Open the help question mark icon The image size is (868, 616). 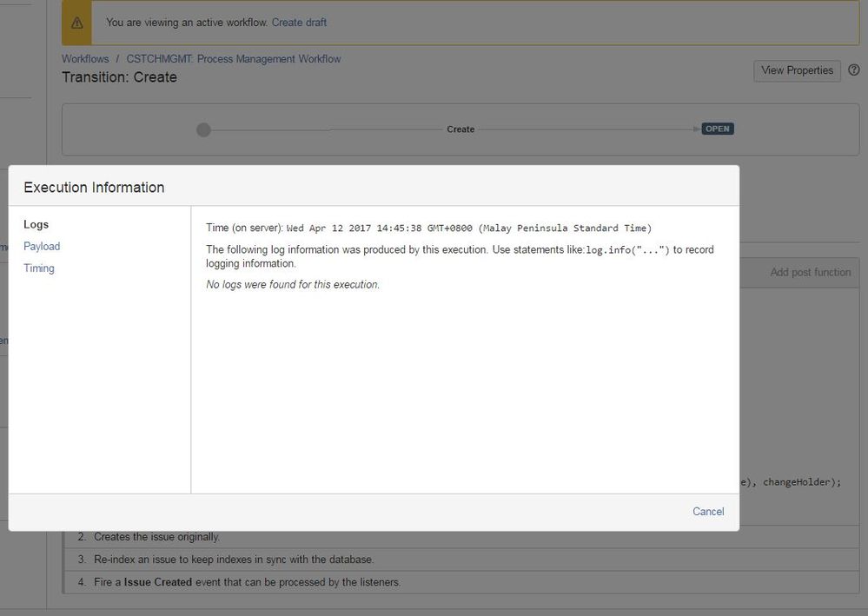pyautogui.click(x=854, y=70)
